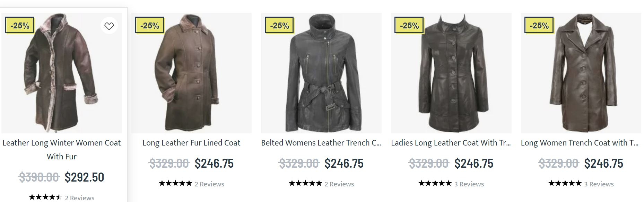Click the Belted Womens Leather Trench title

tap(321, 143)
